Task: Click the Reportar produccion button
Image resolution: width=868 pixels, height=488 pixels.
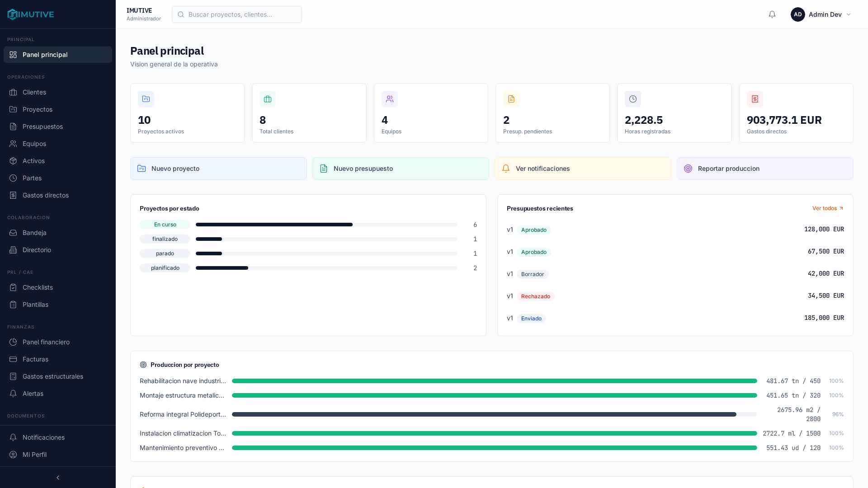Action: tap(765, 169)
